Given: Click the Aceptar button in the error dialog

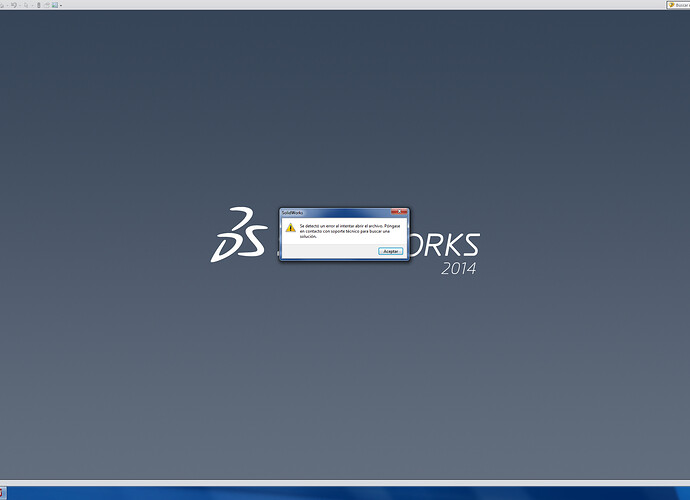Looking at the screenshot, I should click(390, 251).
